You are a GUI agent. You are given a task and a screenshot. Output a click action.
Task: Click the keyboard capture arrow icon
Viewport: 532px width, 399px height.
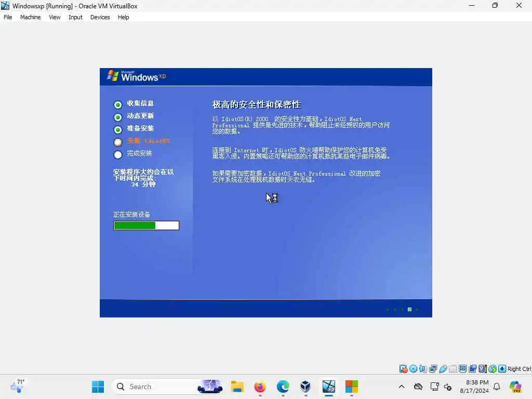pos(502,369)
